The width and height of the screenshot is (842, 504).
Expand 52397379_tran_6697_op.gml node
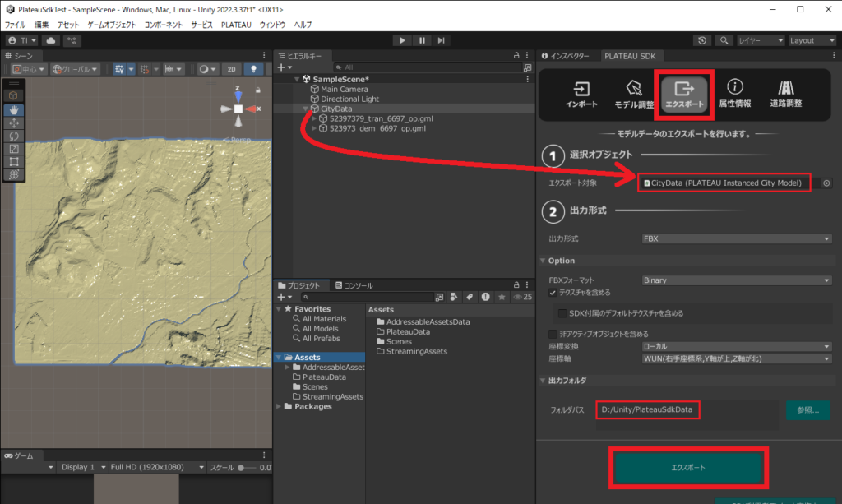point(314,118)
